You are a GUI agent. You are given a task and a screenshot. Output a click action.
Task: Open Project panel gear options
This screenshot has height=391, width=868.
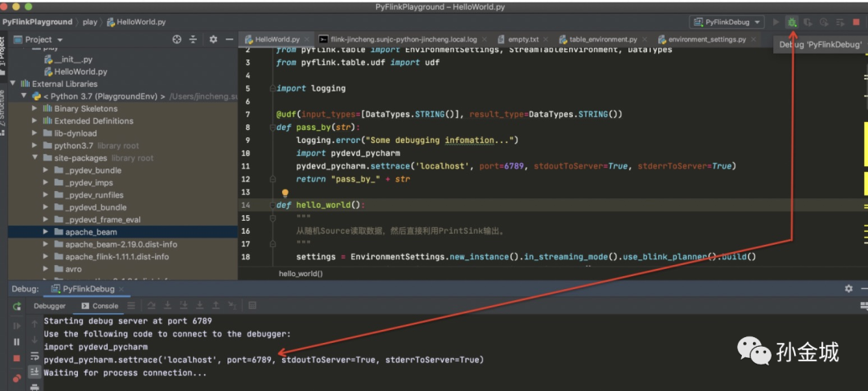coord(213,39)
